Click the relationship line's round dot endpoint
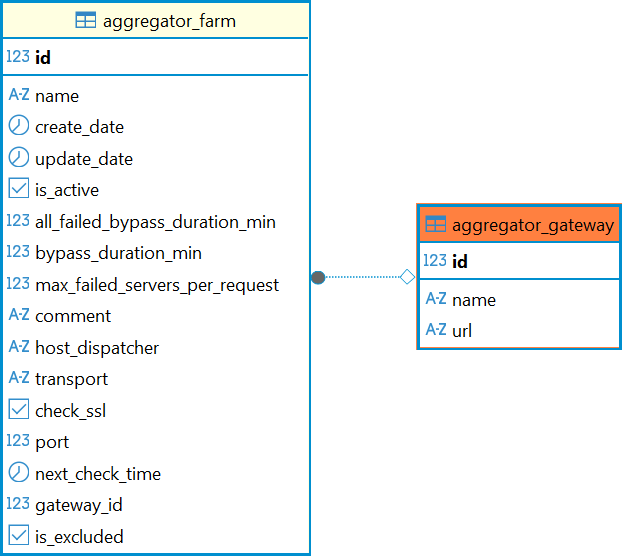623x557 pixels. [318, 277]
